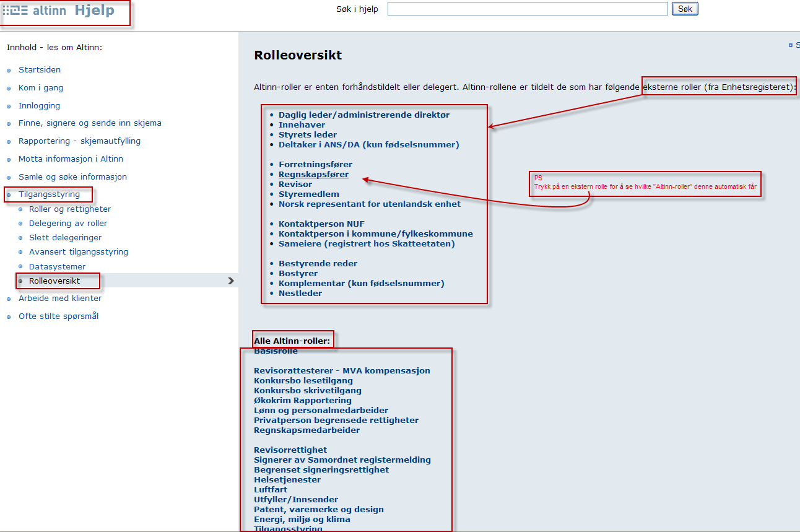The height and width of the screenshot is (532, 800).
Task: Open Datasystemer subpage
Action: 57,267
